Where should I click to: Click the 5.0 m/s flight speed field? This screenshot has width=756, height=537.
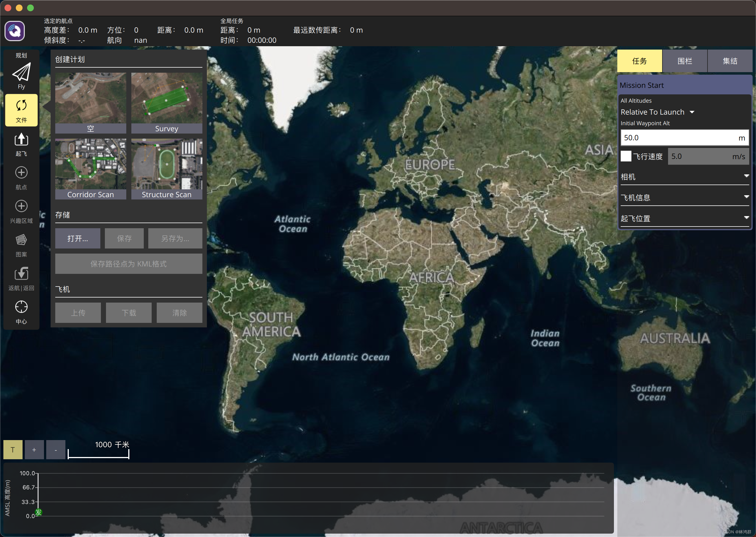coord(708,156)
